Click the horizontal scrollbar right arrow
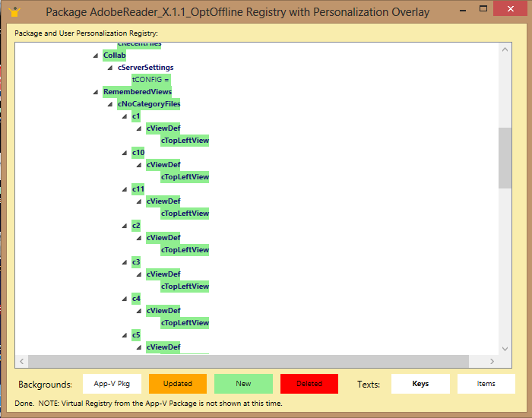532x418 pixels. (492, 362)
